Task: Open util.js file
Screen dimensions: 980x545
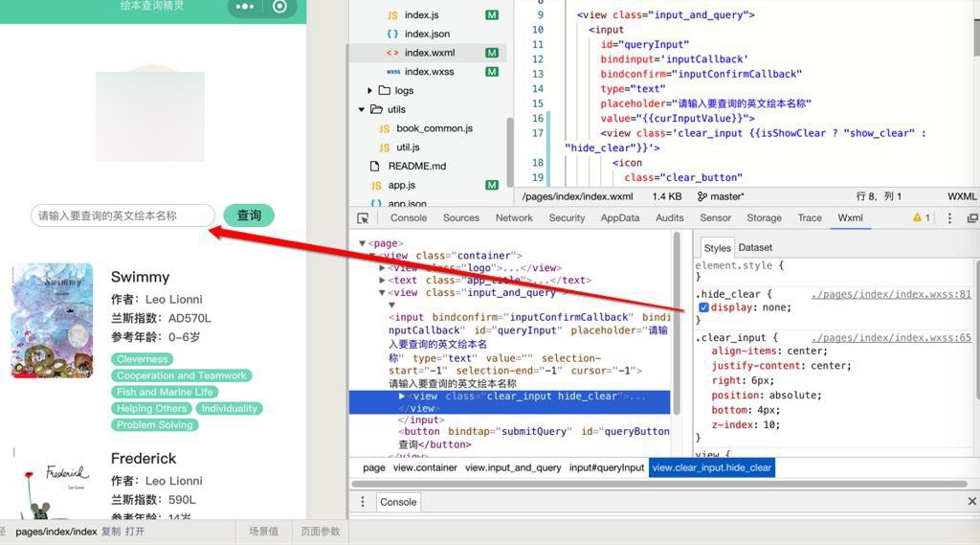Action: [408, 148]
